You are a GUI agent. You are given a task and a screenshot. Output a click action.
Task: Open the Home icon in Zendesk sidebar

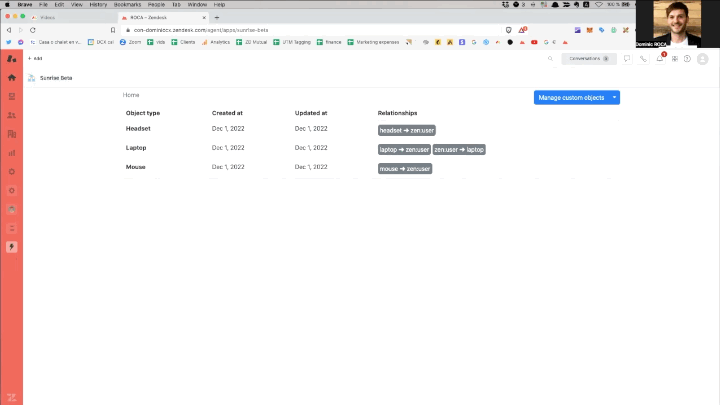click(x=12, y=77)
